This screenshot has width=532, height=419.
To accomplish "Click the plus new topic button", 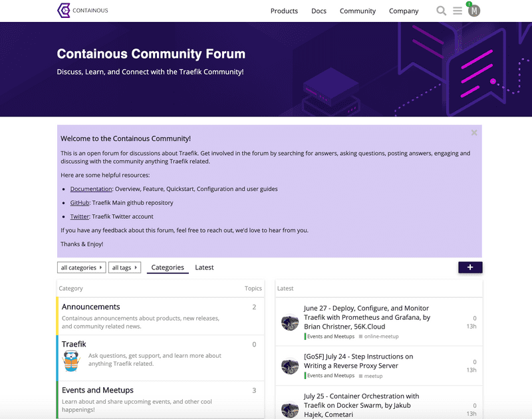I will coord(470,267).
